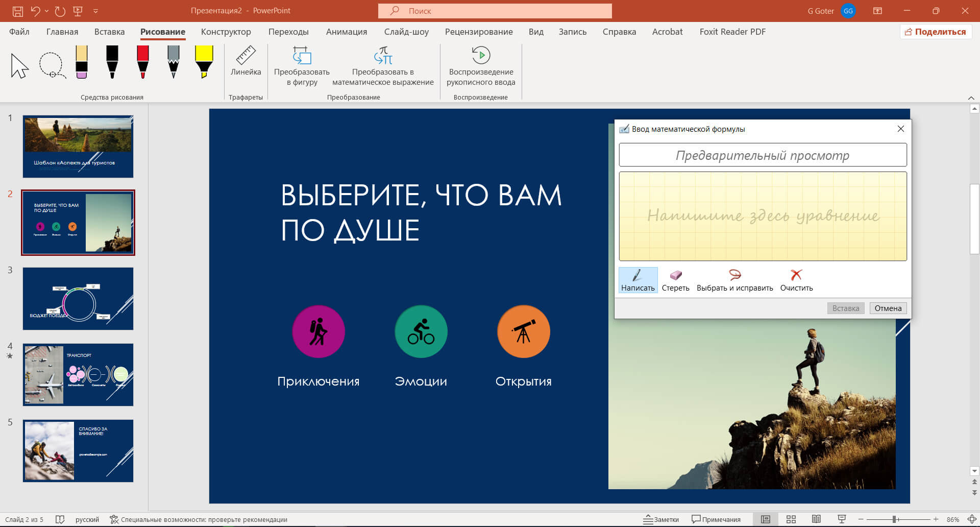Toggle Select and Correct mode
The height and width of the screenshot is (527, 980).
(x=734, y=280)
